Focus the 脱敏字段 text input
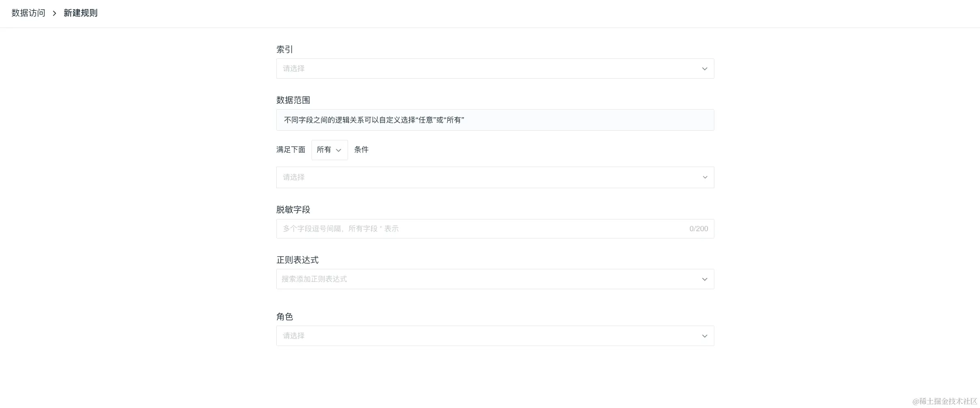Viewport: 980px width, 408px height. pos(495,229)
